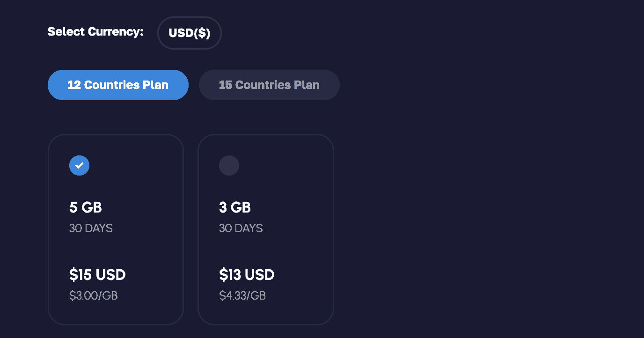This screenshot has width=644, height=338.
Task: Click the 5 GB data amount heading
Action: click(x=86, y=207)
